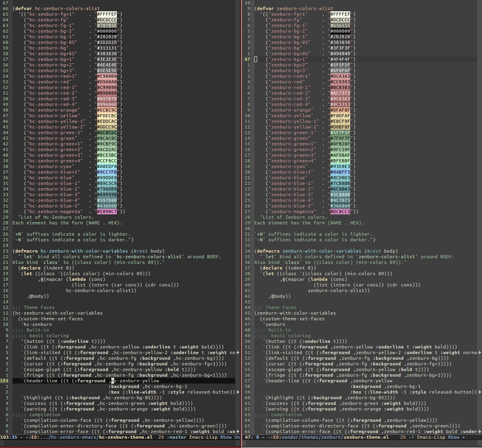
Task: Click the #FDECBC yellow swatch in left pane
Action: [x=107, y=116]
